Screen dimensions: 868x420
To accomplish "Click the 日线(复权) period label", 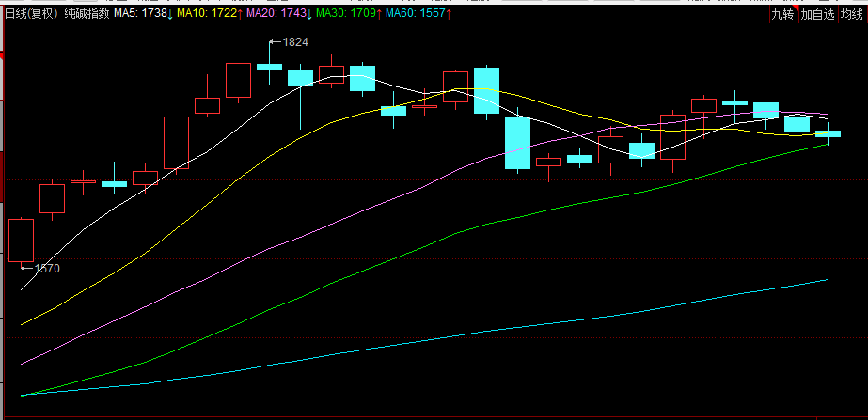I will click(x=31, y=14).
